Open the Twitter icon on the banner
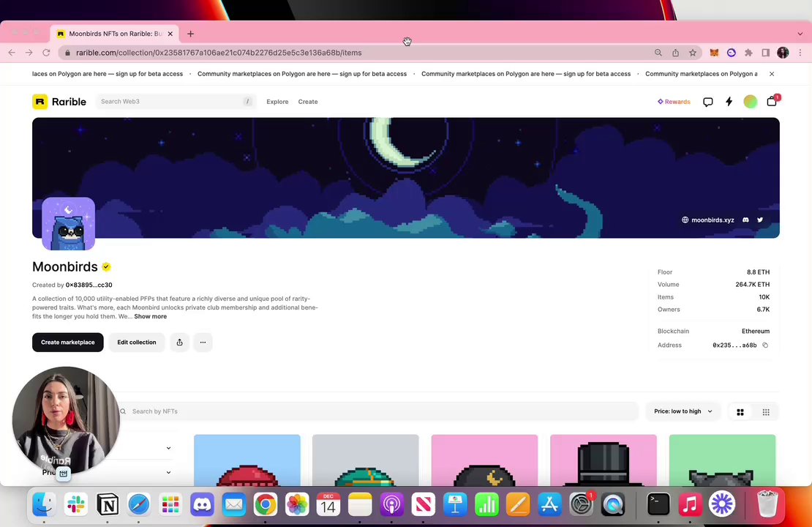812x527 pixels. click(760, 220)
